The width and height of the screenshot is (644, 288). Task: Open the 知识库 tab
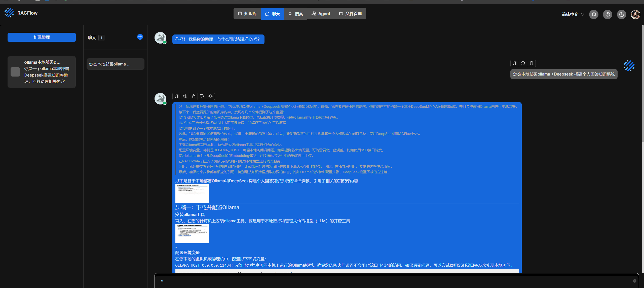[247, 14]
